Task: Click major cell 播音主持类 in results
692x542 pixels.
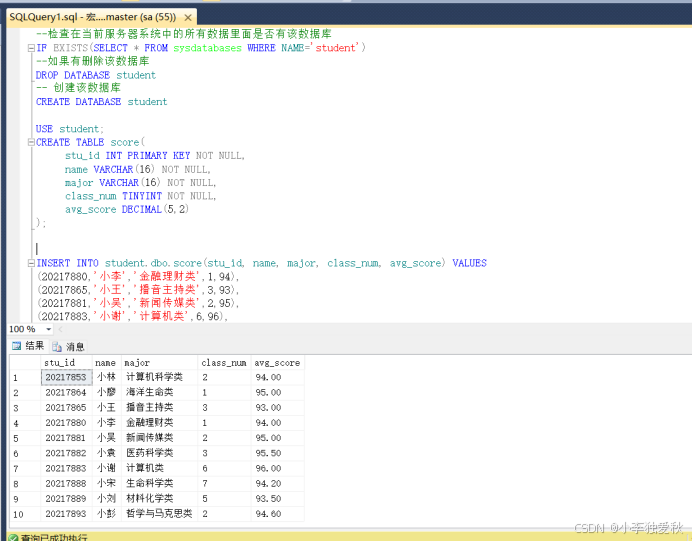Action: (x=159, y=407)
